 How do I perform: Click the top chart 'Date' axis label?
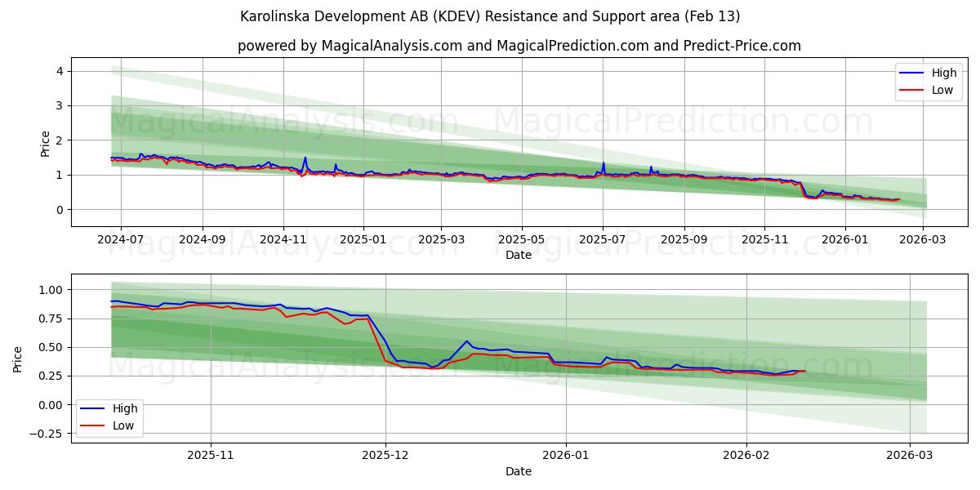(x=519, y=255)
